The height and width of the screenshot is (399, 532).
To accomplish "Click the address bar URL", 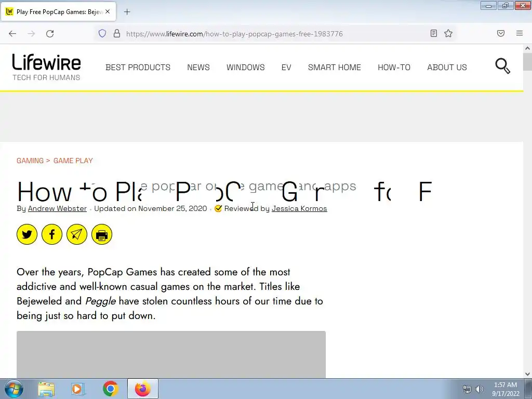I will (x=234, y=34).
